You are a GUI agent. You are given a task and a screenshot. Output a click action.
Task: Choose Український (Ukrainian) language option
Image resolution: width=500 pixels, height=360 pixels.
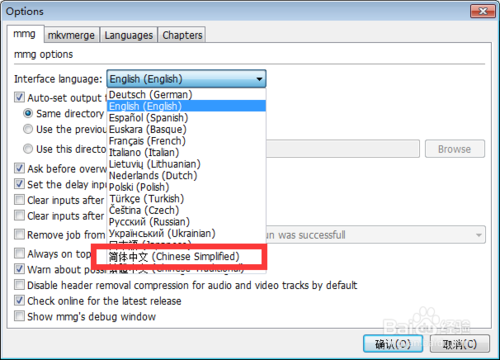point(186,233)
